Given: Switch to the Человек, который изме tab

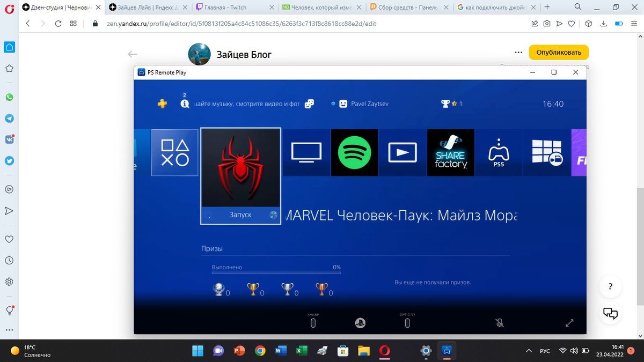Looking at the screenshot, I should [322, 8].
